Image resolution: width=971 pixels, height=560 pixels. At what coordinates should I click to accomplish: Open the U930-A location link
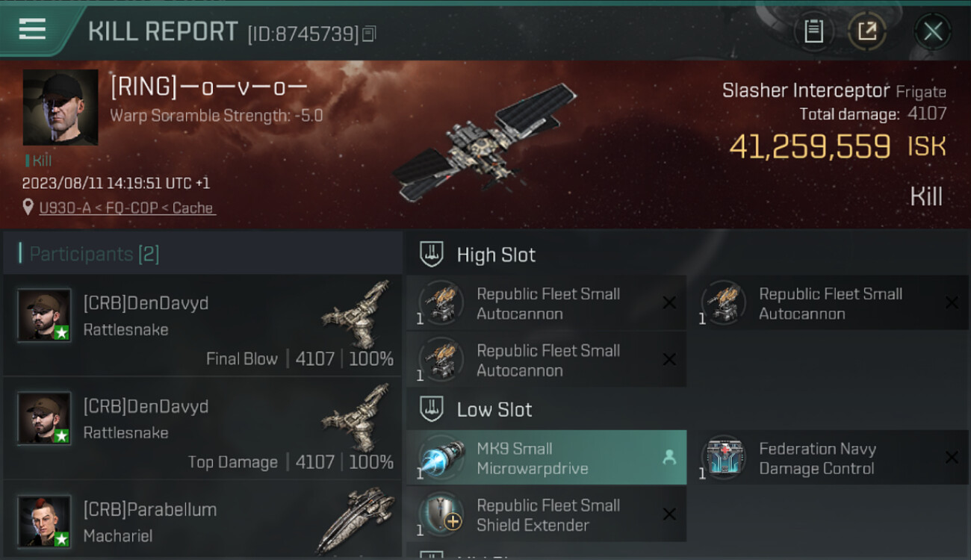tap(127, 208)
